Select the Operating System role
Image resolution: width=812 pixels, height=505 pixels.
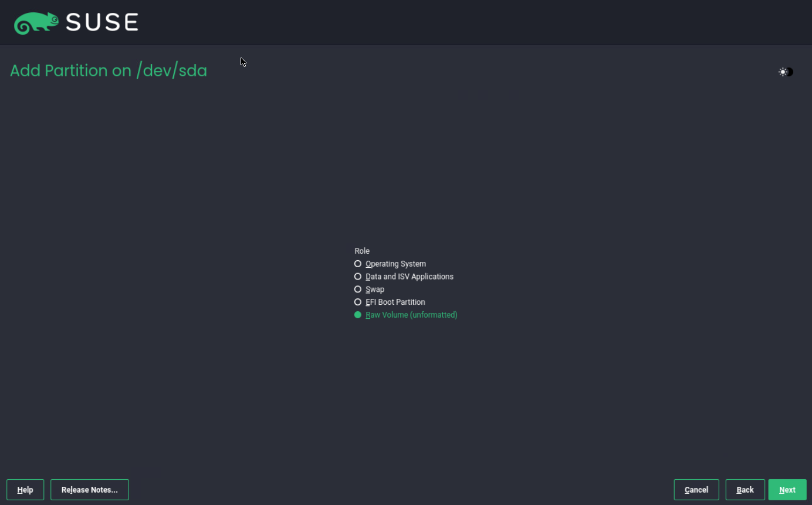(390, 264)
